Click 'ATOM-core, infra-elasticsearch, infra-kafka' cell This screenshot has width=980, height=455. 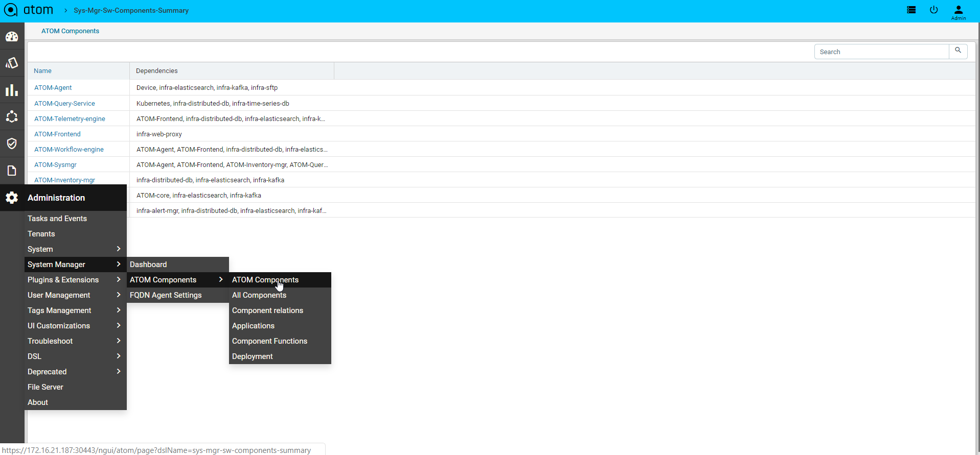[199, 196]
